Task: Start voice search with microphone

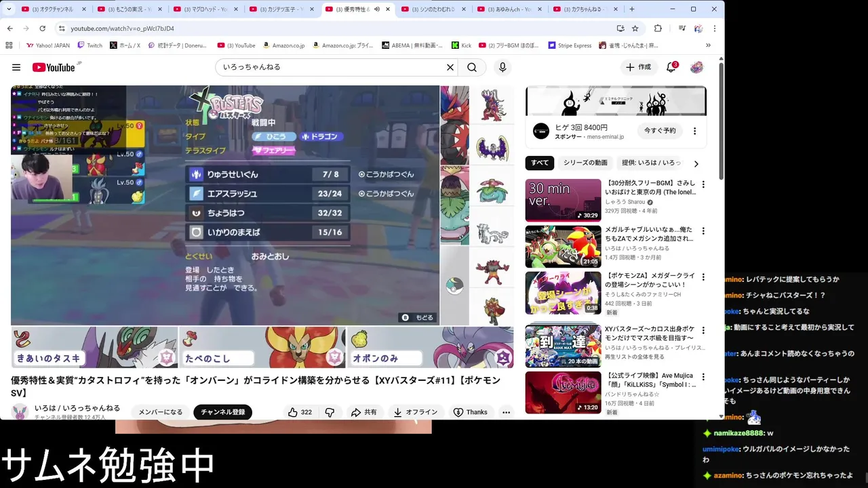Action: pyautogui.click(x=502, y=67)
